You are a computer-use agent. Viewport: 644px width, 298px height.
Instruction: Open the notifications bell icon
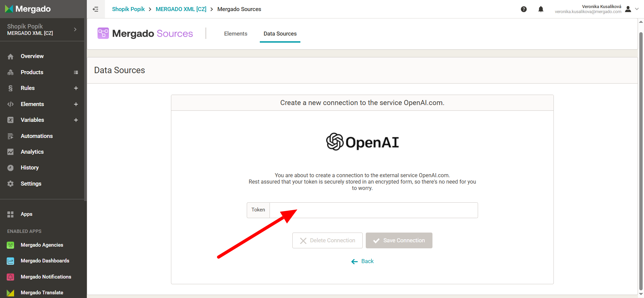pos(541,9)
